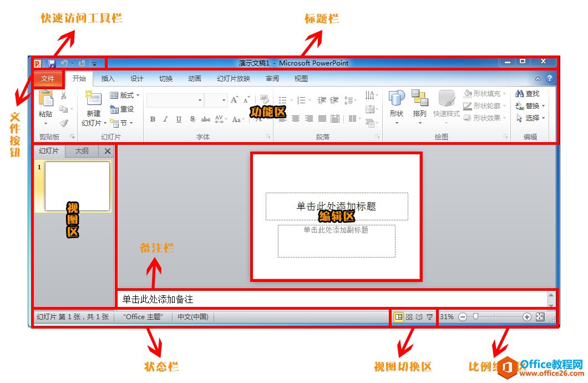Toggle Strikethrough formatting
This screenshot has width=588, height=383.
click(x=205, y=119)
